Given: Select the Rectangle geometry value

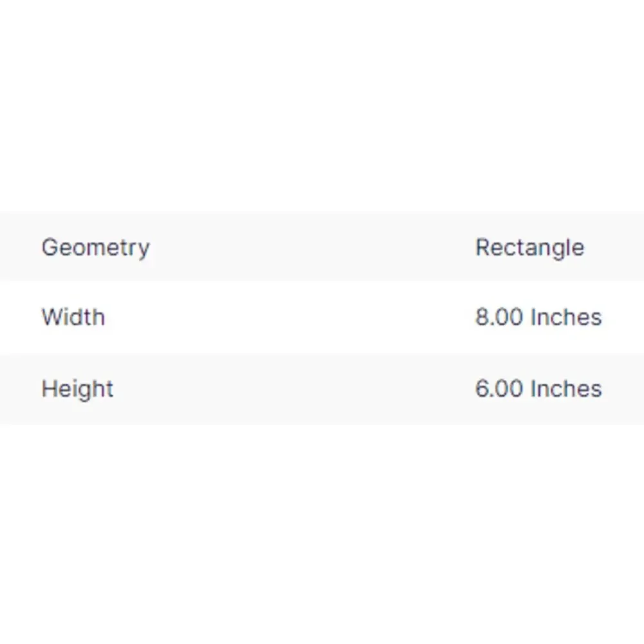Looking at the screenshot, I should coord(530,248).
